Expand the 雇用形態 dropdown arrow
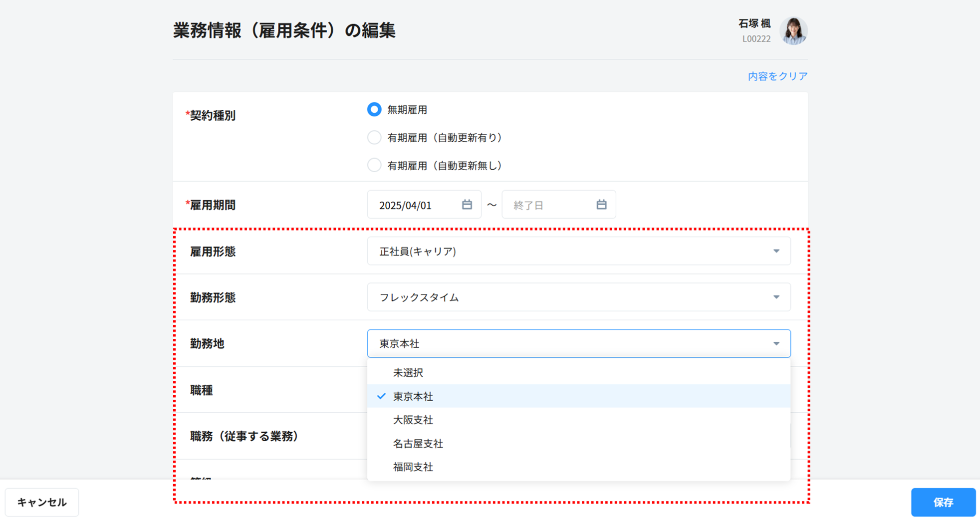Viewport: 980px width, 525px height. click(x=776, y=251)
